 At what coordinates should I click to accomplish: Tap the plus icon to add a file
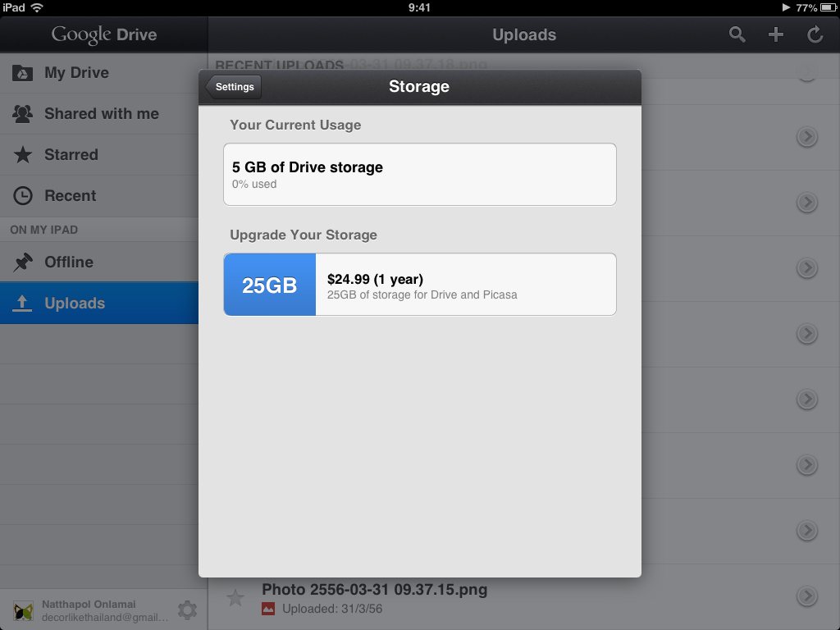pyautogui.click(x=776, y=34)
